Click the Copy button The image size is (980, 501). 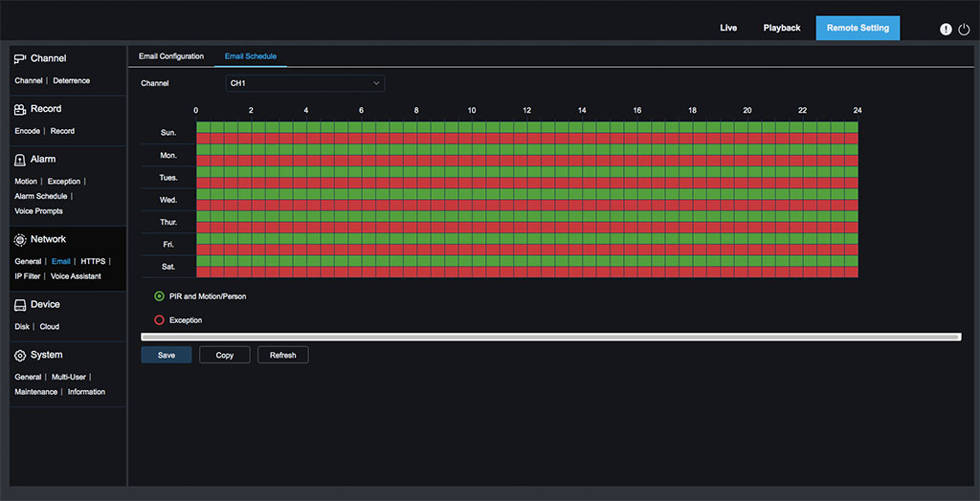tap(225, 355)
